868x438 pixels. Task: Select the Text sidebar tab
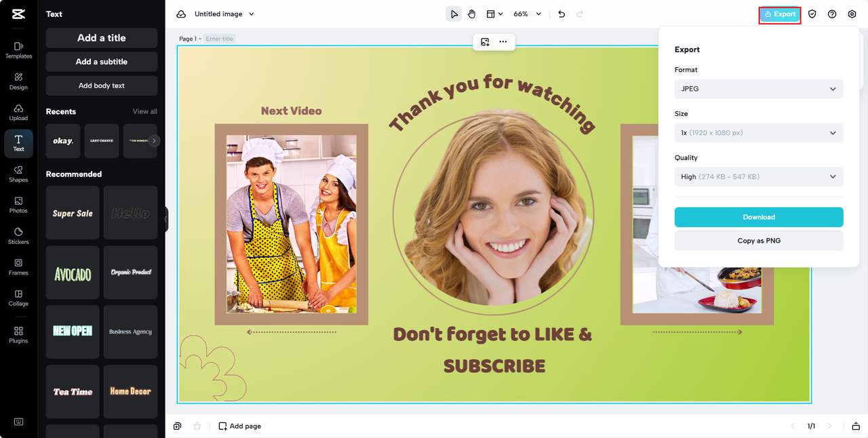tap(18, 143)
